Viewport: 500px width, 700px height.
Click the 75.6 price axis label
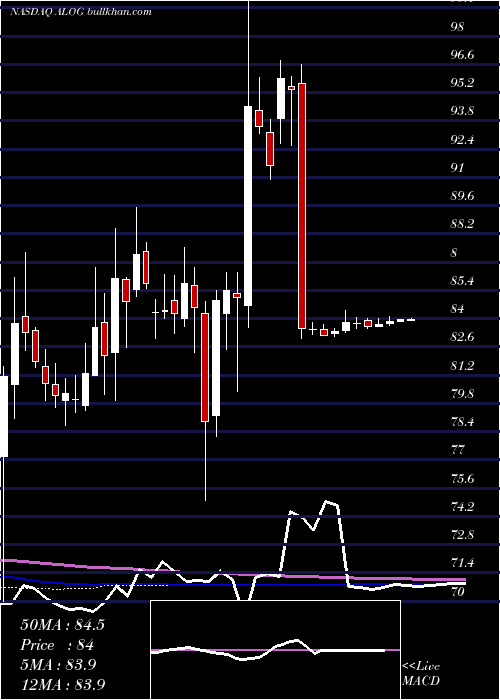(462, 479)
